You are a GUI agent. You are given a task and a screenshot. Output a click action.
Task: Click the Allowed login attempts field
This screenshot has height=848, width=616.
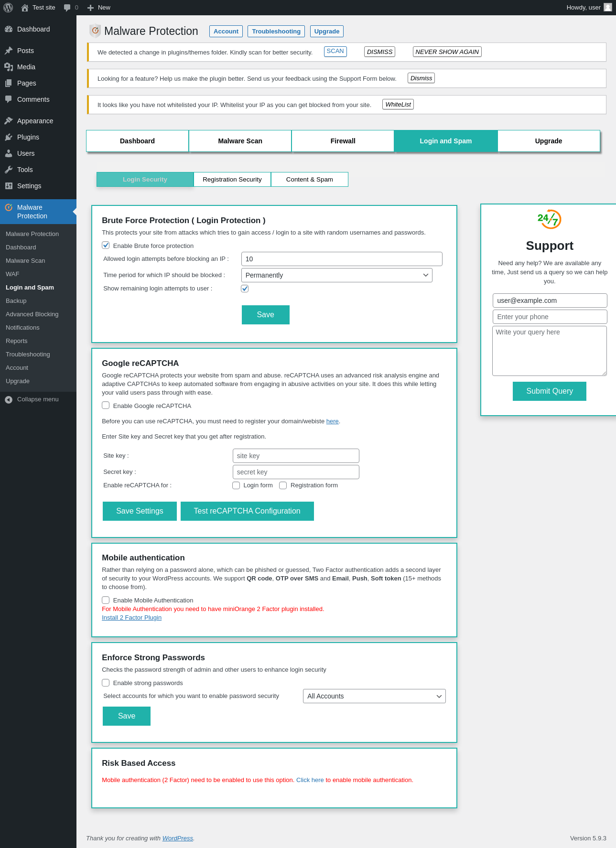click(x=342, y=259)
